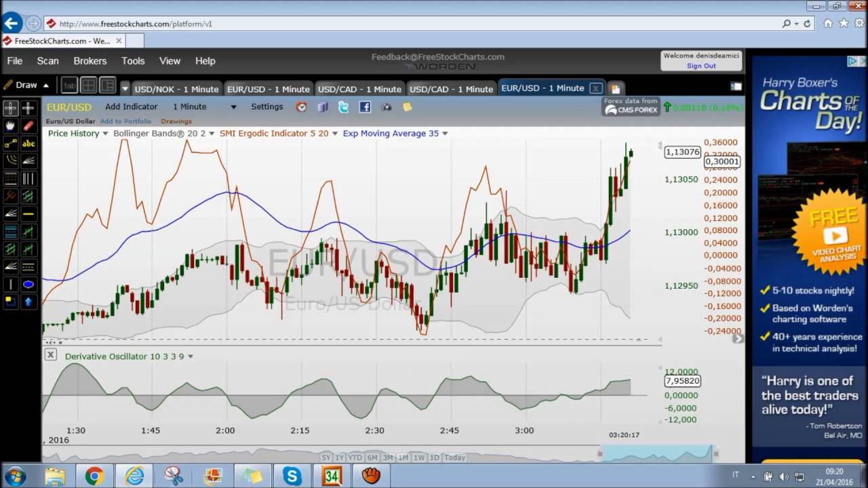The height and width of the screenshot is (488, 868).
Task: Select the pointer crosshair draw tool
Action: [x=11, y=108]
